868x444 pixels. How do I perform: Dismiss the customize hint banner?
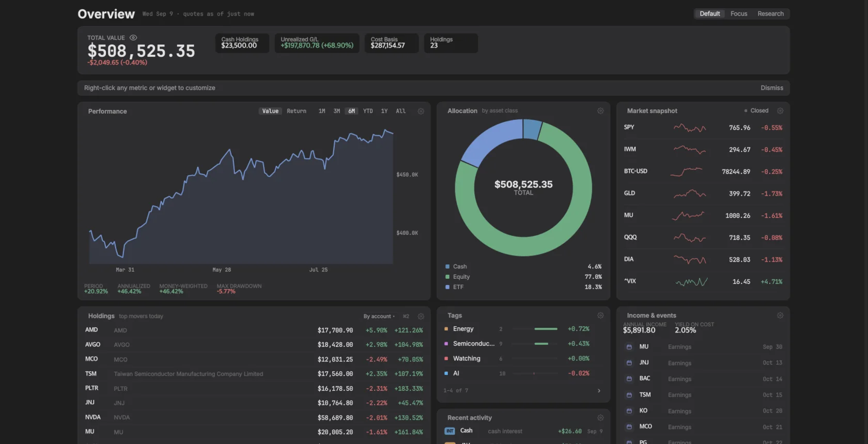point(772,88)
